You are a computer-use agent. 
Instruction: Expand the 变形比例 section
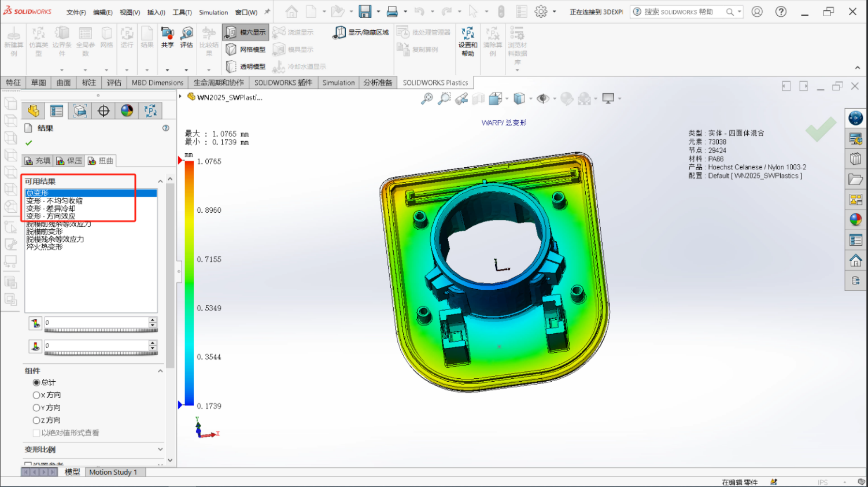[x=160, y=449]
